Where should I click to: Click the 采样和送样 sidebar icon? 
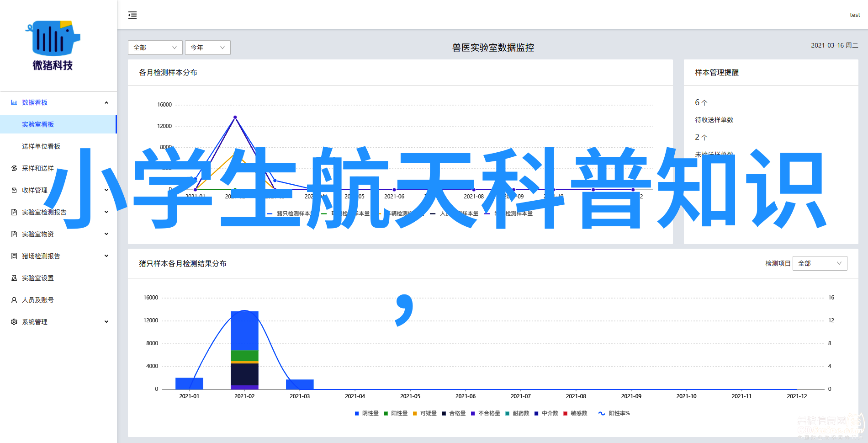click(x=14, y=168)
